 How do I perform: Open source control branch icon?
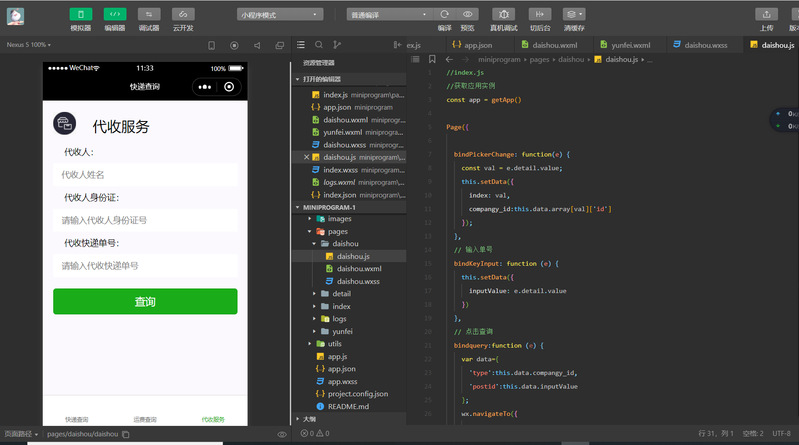337,45
